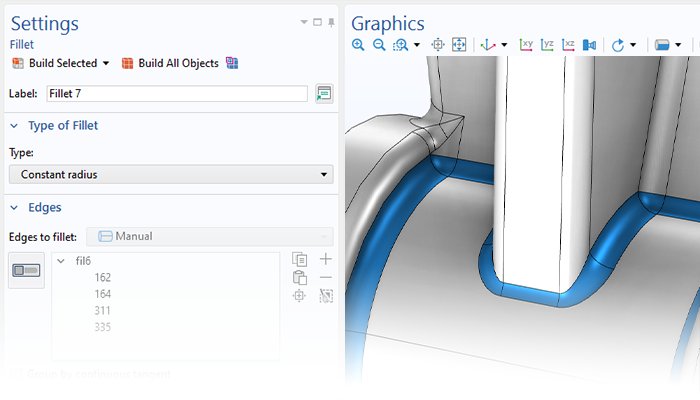Click the camera view icon
This screenshot has height=400, width=700.
(x=589, y=45)
